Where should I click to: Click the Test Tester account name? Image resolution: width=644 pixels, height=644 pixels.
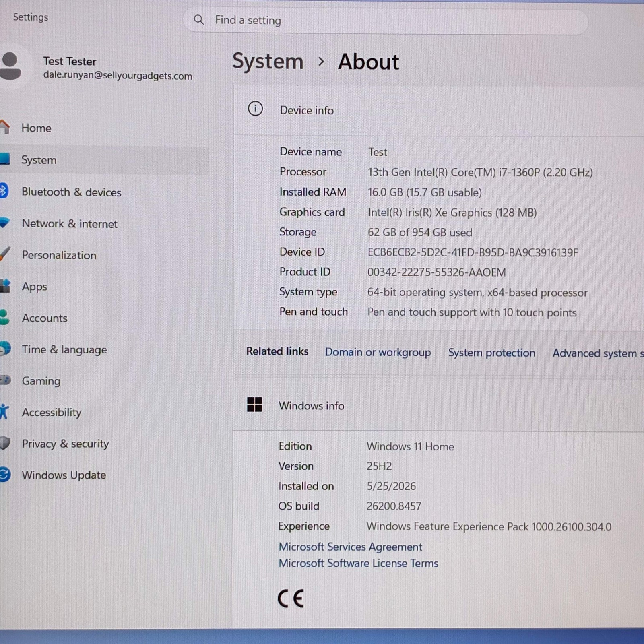(70, 61)
